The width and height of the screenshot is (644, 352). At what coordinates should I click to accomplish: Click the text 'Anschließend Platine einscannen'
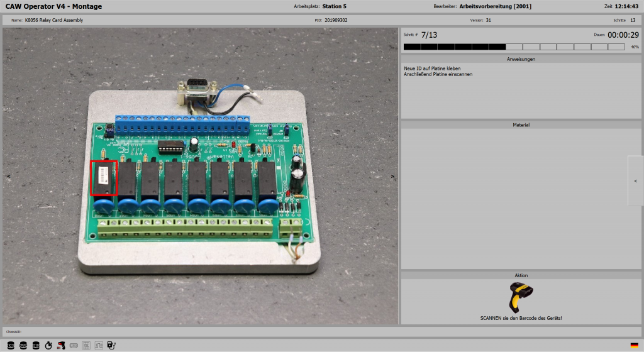pos(438,74)
